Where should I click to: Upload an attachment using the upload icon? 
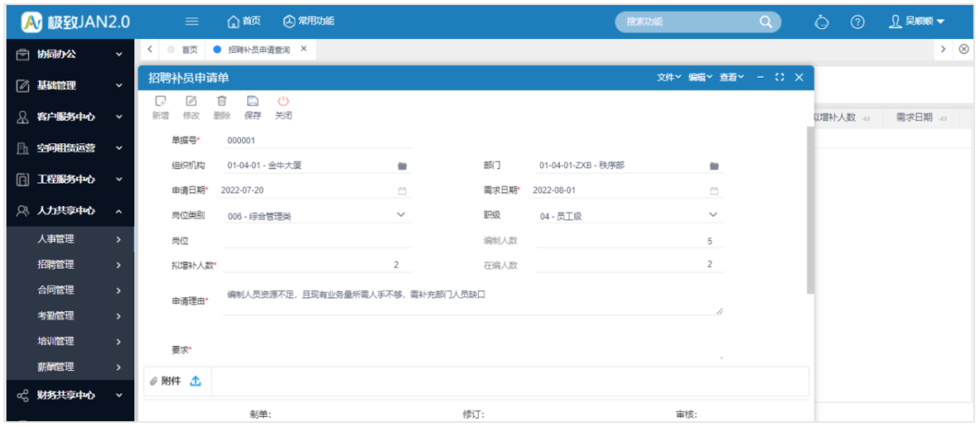(x=196, y=381)
